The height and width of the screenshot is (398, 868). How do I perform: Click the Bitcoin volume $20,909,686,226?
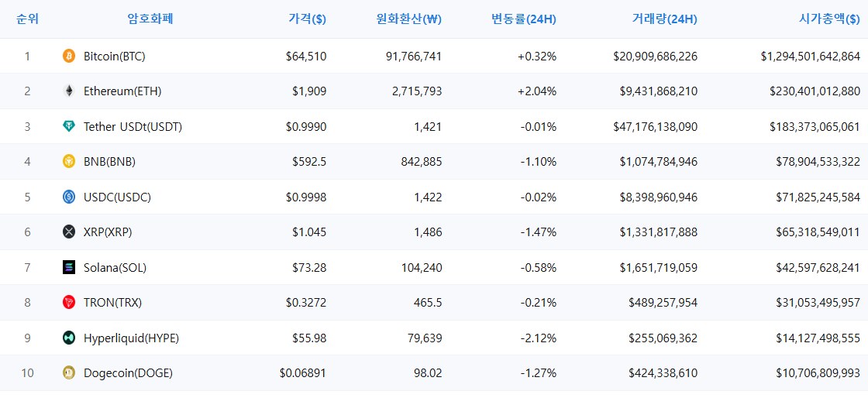click(x=656, y=56)
